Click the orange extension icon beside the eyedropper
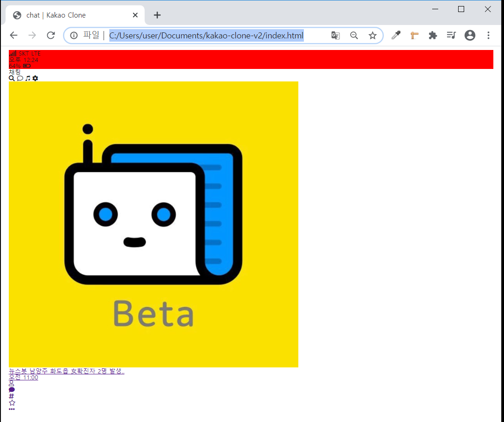 [x=414, y=35]
